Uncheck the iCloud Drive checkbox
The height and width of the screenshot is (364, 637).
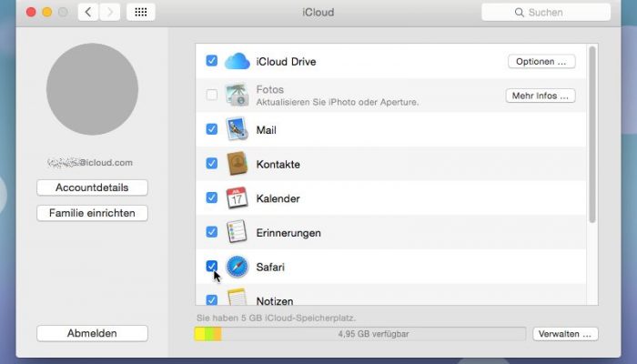(x=212, y=61)
